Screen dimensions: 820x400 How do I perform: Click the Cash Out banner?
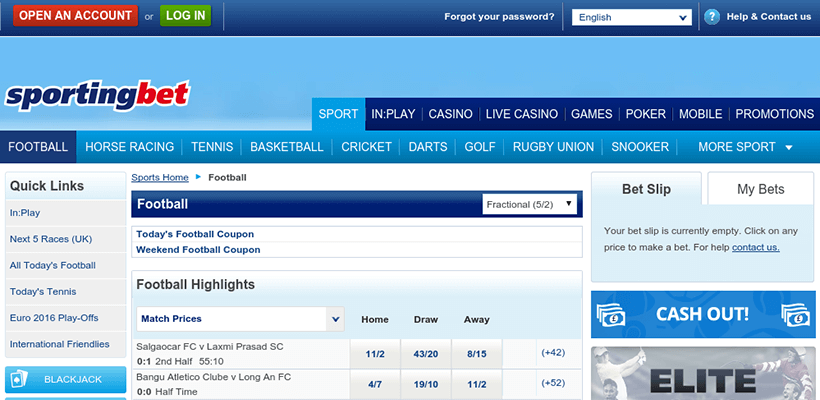pos(703,314)
